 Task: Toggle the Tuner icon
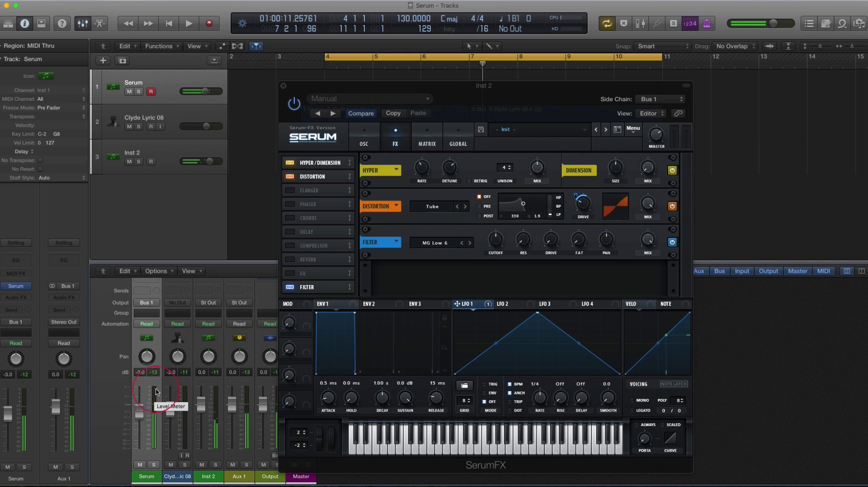(656, 23)
